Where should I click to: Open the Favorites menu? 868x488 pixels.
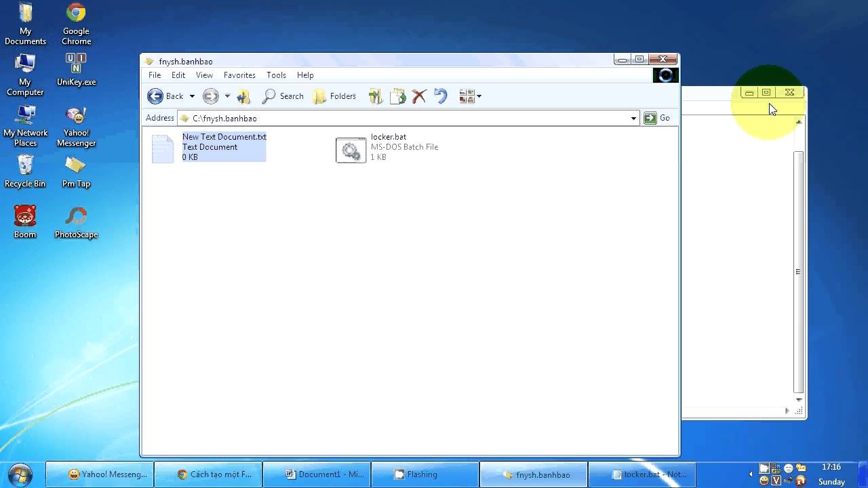pyautogui.click(x=239, y=75)
